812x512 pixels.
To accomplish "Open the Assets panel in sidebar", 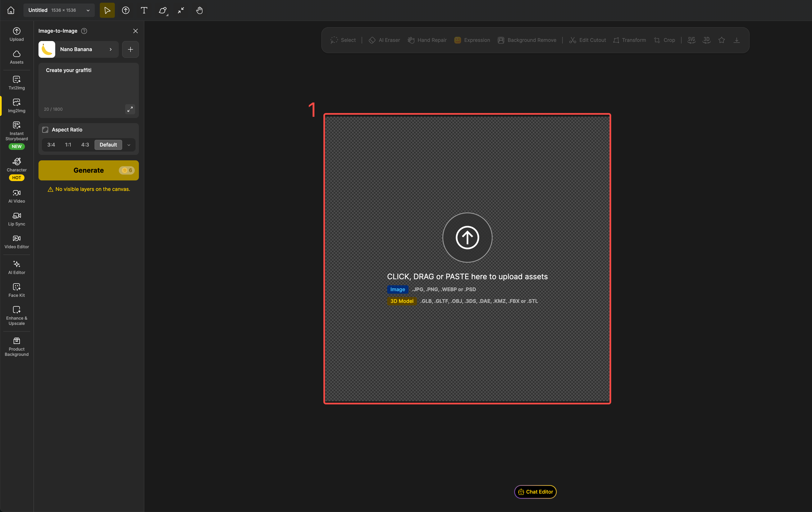I will [17, 57].
